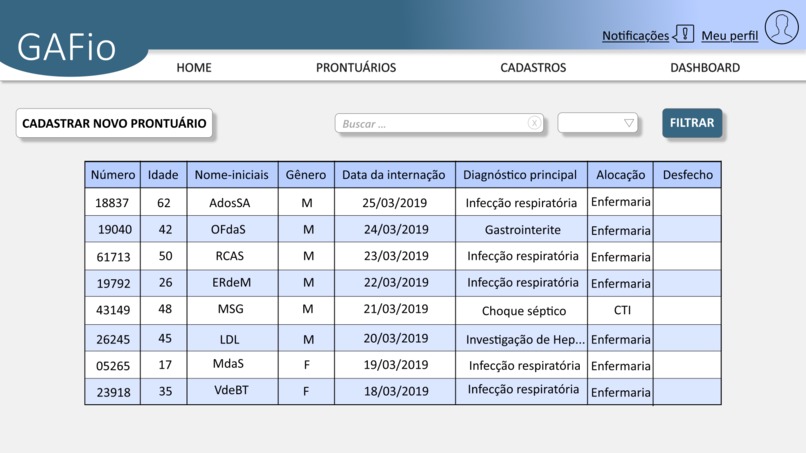
Task: Select record number 26245
Action: (113, 339)
